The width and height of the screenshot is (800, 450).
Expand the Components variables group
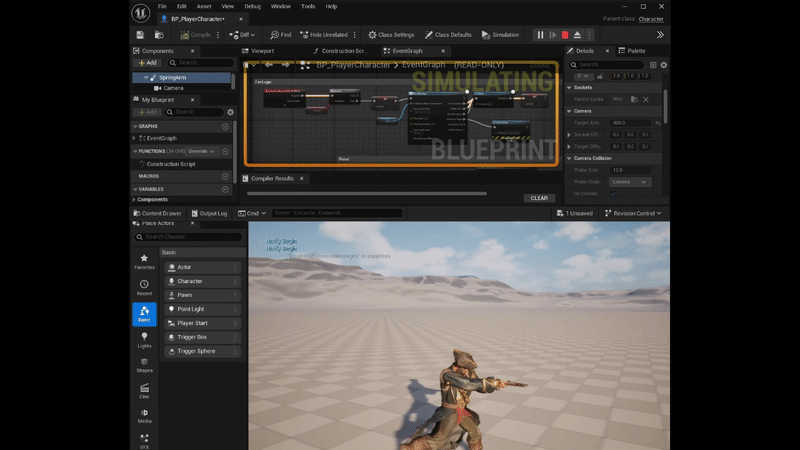tap(134, 199)
